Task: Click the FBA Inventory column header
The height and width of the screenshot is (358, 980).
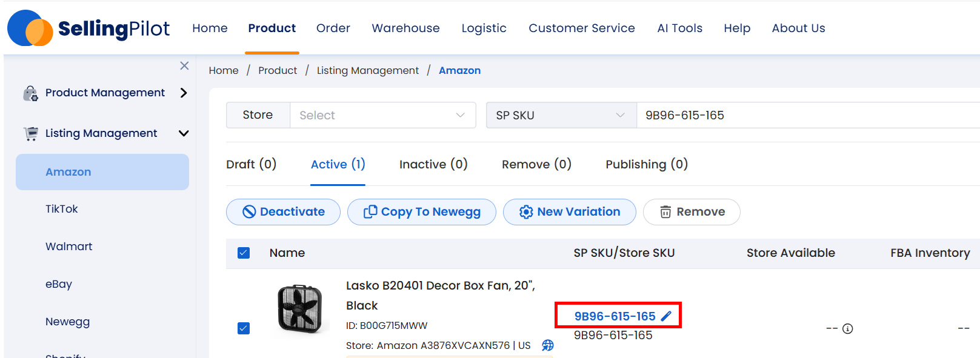Action: 930,253
